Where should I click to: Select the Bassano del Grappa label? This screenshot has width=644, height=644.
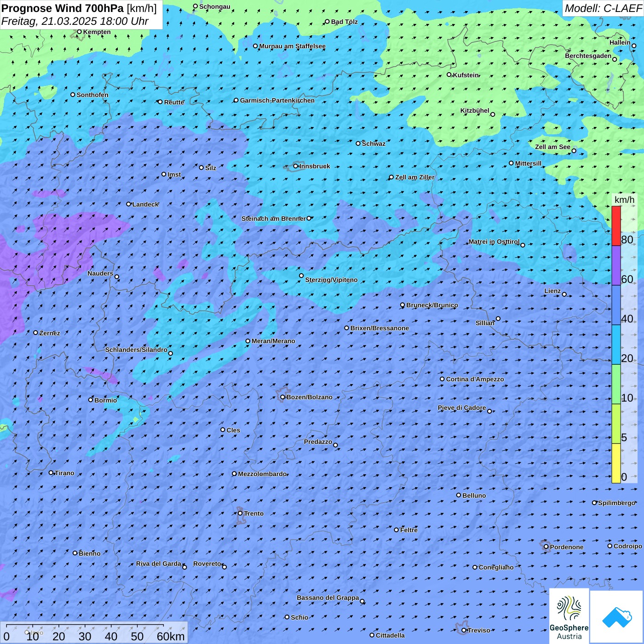tap(328, 598)
